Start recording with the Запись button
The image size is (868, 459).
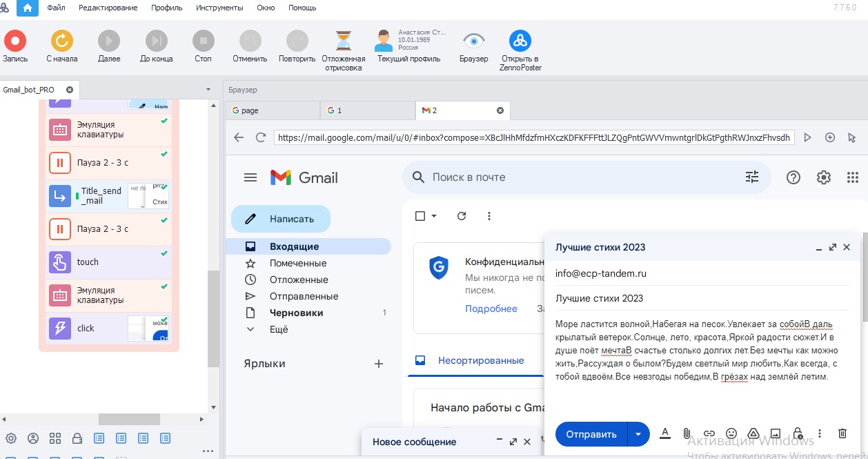click(15, 41)
